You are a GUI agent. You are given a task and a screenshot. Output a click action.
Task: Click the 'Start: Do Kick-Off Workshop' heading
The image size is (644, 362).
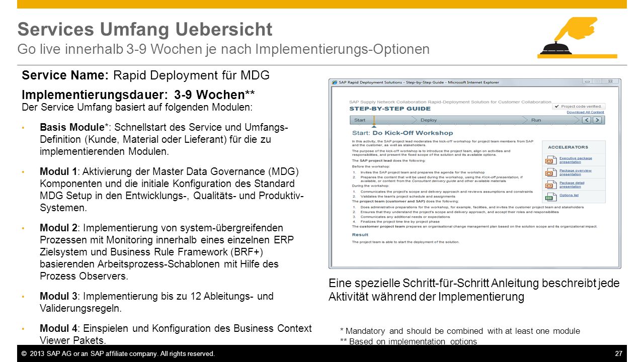coord(403,133)
